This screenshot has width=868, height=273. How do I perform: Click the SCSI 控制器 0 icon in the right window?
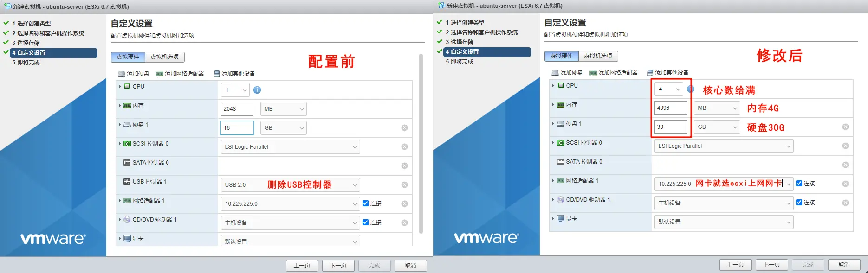click(x=560, y=143)
